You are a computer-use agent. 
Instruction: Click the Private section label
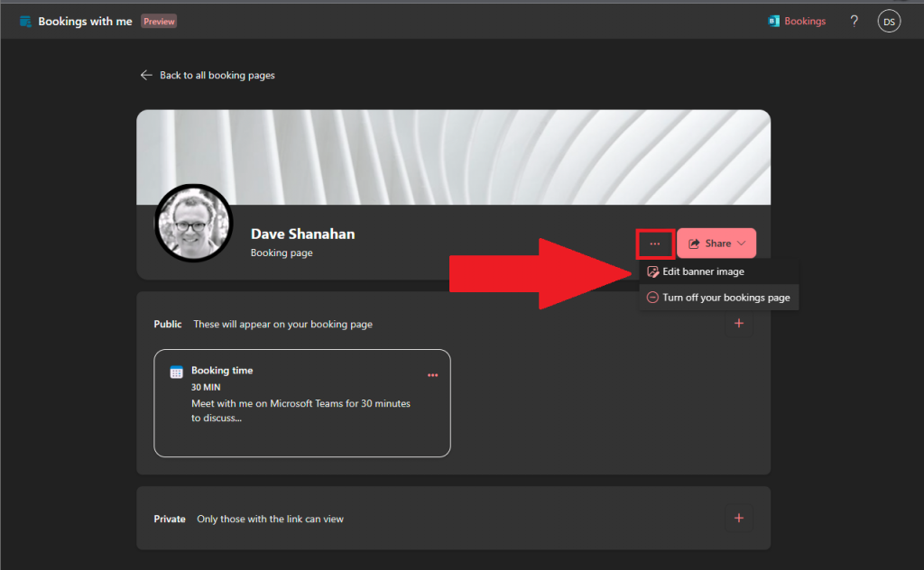click(170, 519)
